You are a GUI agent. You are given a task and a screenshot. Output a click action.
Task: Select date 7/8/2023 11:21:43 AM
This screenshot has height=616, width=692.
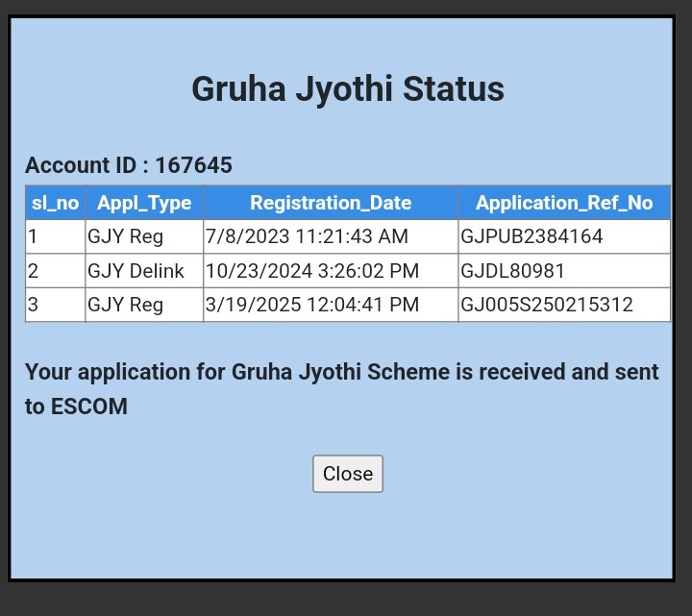coord(331,236)
